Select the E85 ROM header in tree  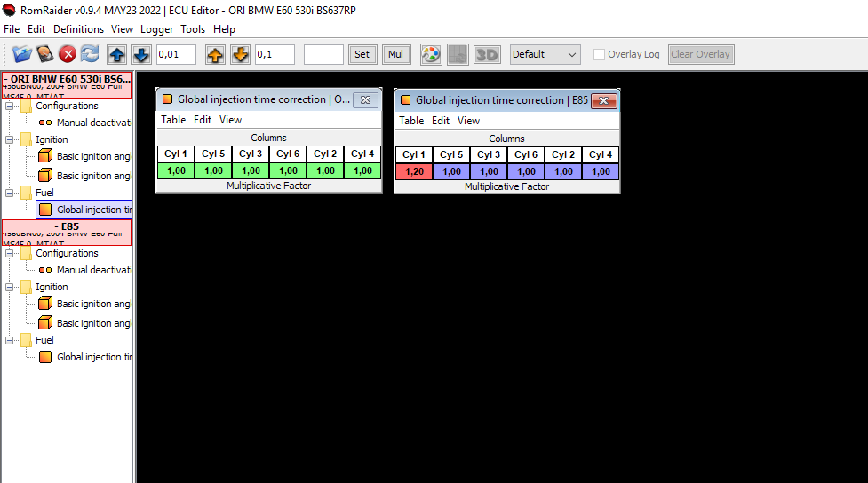click(x=67, y=233)
